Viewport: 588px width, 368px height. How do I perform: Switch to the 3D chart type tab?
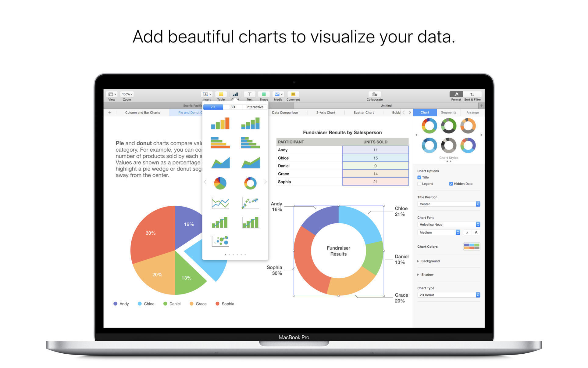click(x=232, y=107)
